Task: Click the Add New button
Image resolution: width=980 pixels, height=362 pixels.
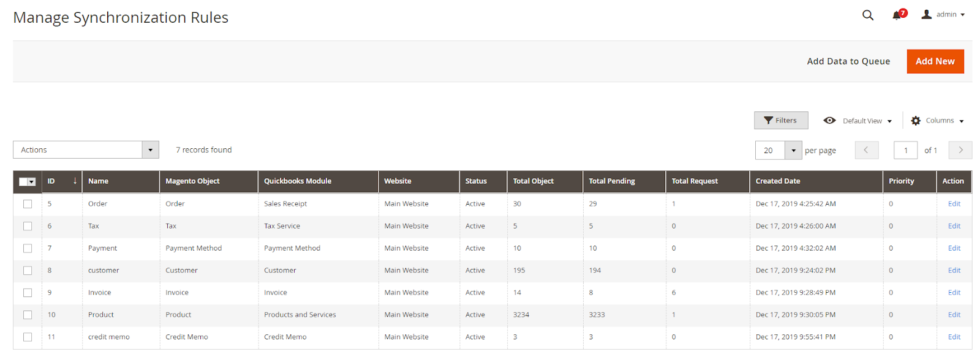Action: [935, 61]
